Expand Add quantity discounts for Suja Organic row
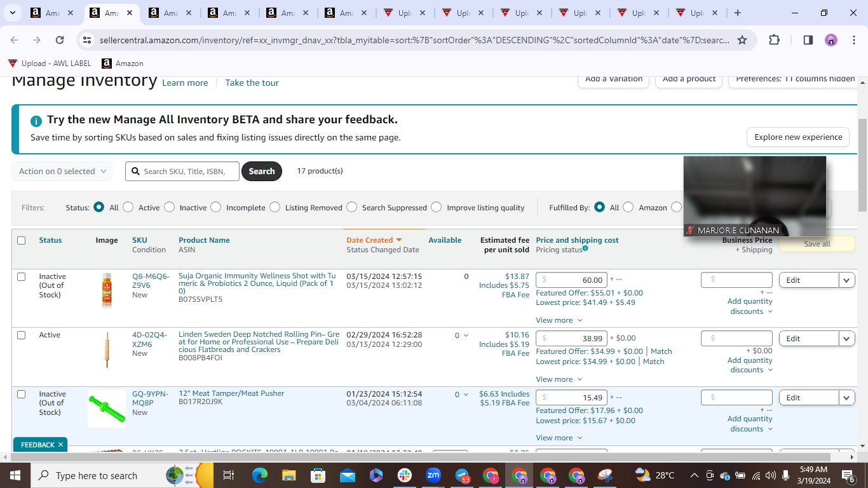The height and width of the screenshot is (488, 868). [750, 306]
